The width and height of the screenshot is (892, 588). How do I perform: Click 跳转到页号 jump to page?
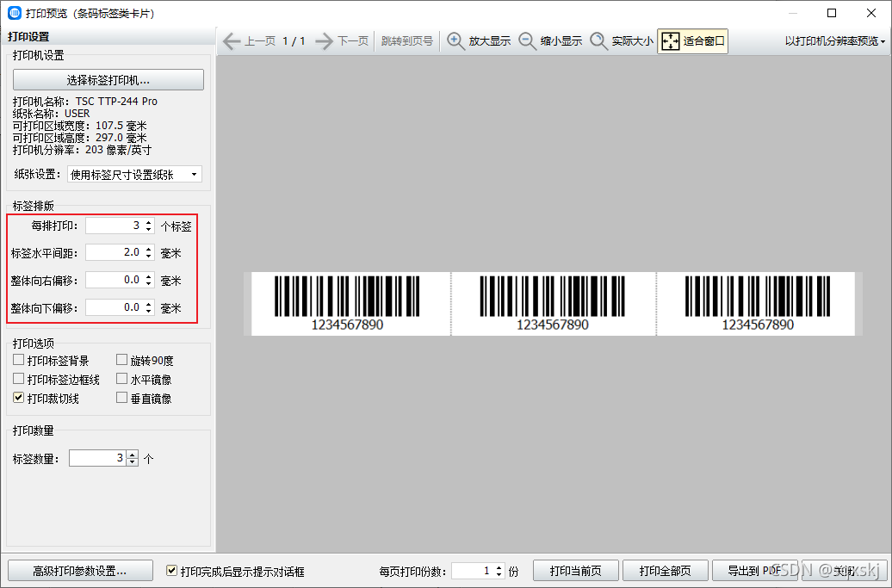point(406,41)
